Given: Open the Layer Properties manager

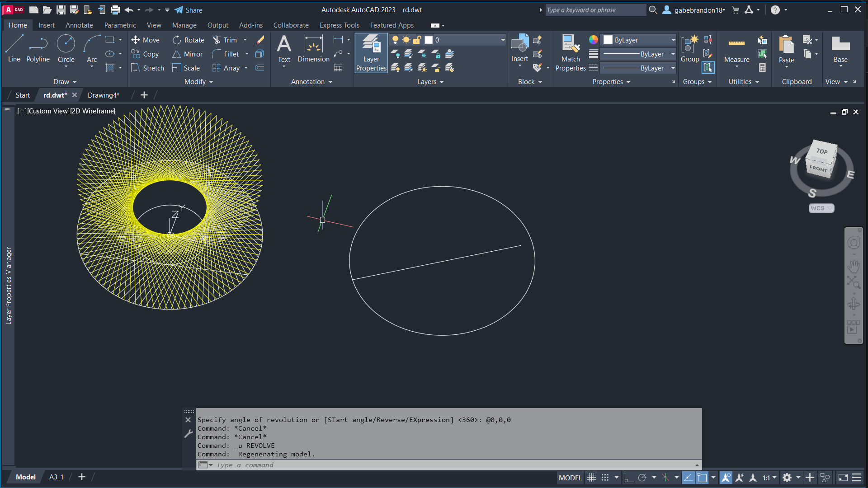Looking at the screenshot, I should point(371,53).
